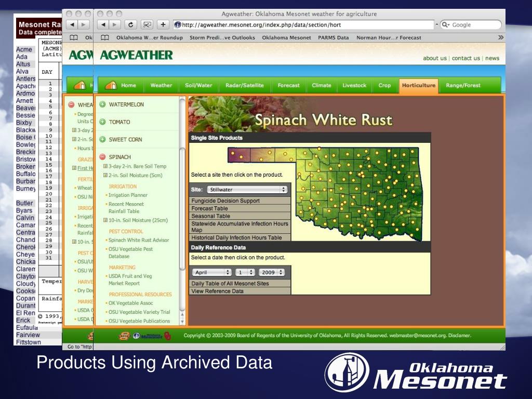Open the USDA Fruit and Veg Market Report link
This screenshot has width=532, height=399.
[130, 280]
